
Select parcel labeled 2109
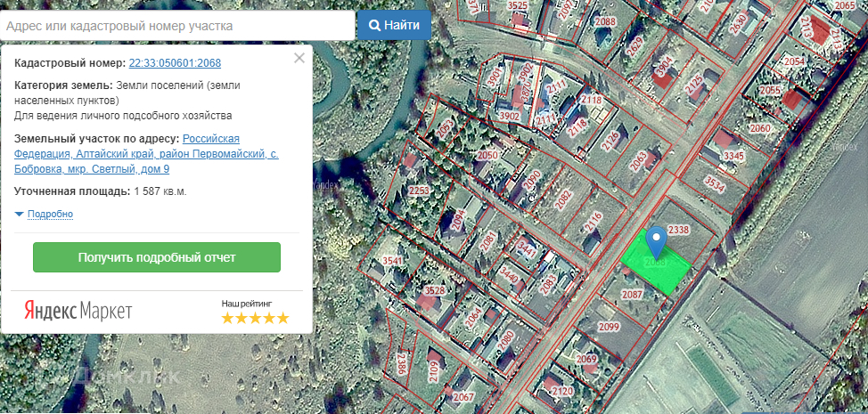point(435,371)
